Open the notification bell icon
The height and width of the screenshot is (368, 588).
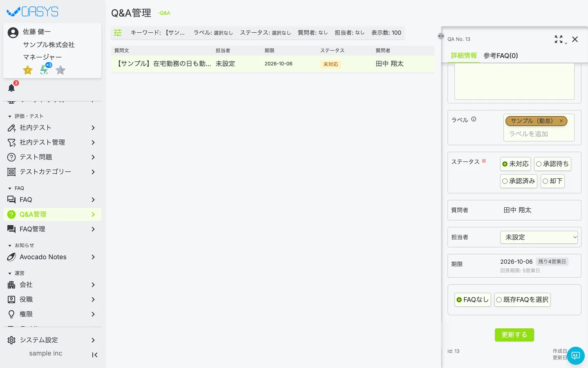coord(11,88)
